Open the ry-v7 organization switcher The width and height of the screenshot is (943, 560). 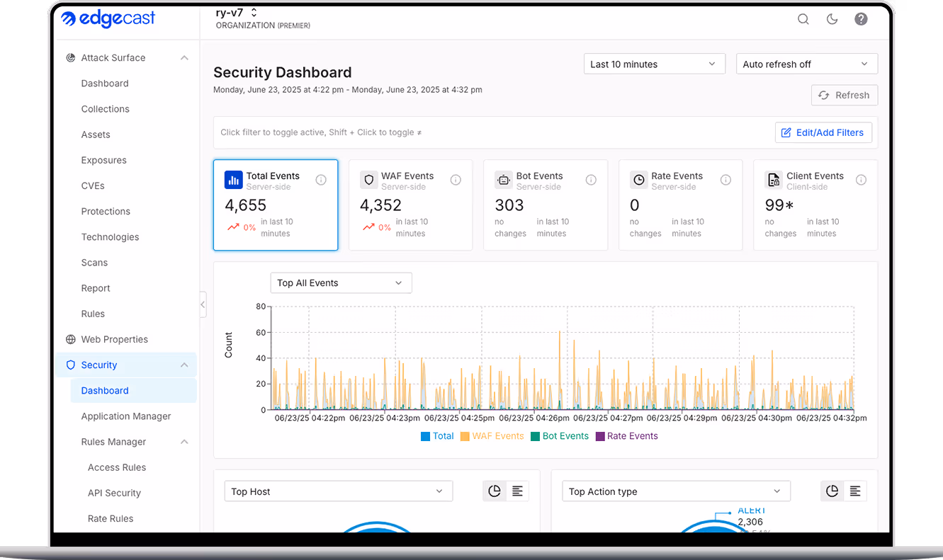click(x=237, y=13)
